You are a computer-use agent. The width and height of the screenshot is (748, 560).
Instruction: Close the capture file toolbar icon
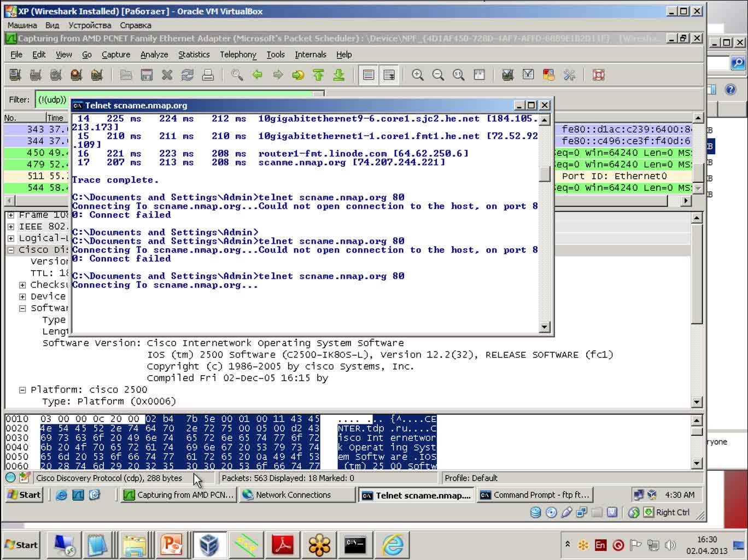(167, 75)
